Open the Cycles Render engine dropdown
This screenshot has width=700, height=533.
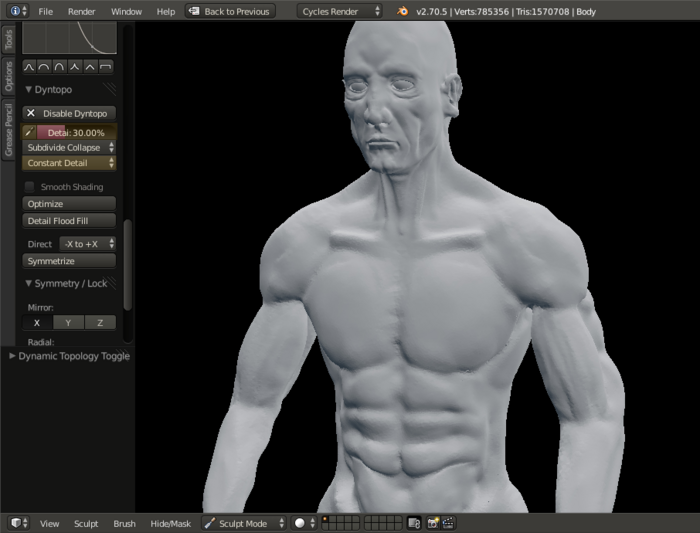tap(341, 11)
